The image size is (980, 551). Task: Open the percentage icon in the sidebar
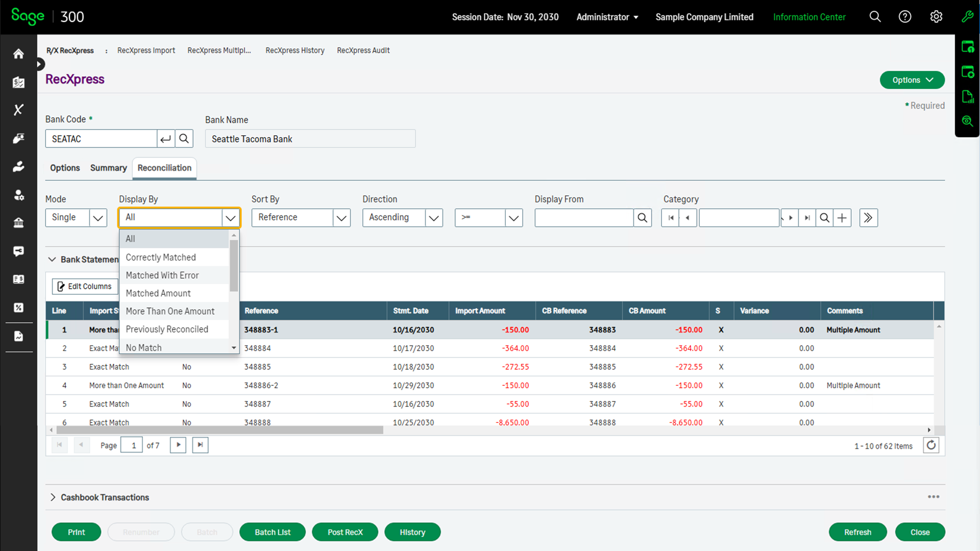[x=18, y=307]
